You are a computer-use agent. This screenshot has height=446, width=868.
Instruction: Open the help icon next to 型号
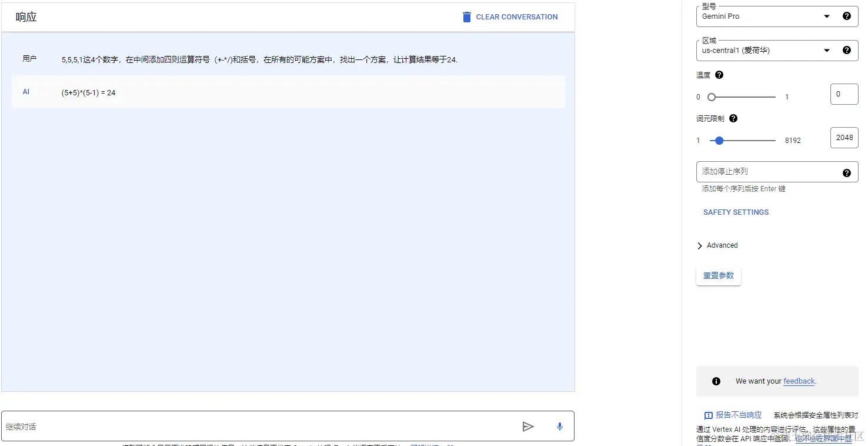847,16
